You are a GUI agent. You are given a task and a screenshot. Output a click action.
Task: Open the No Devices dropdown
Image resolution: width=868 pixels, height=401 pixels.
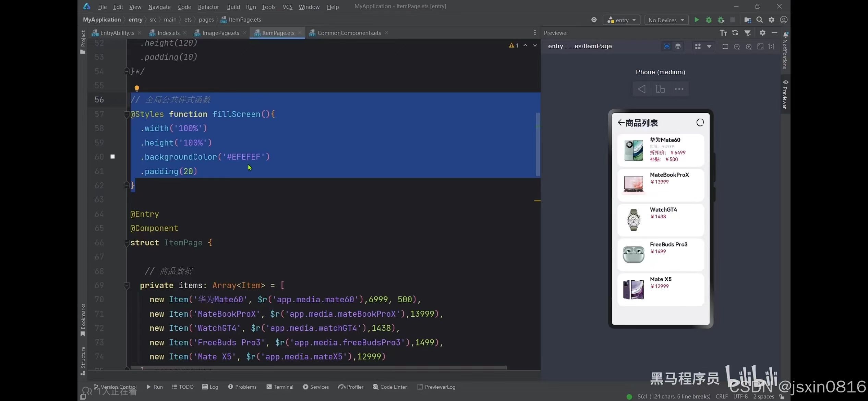pos(666,20)
